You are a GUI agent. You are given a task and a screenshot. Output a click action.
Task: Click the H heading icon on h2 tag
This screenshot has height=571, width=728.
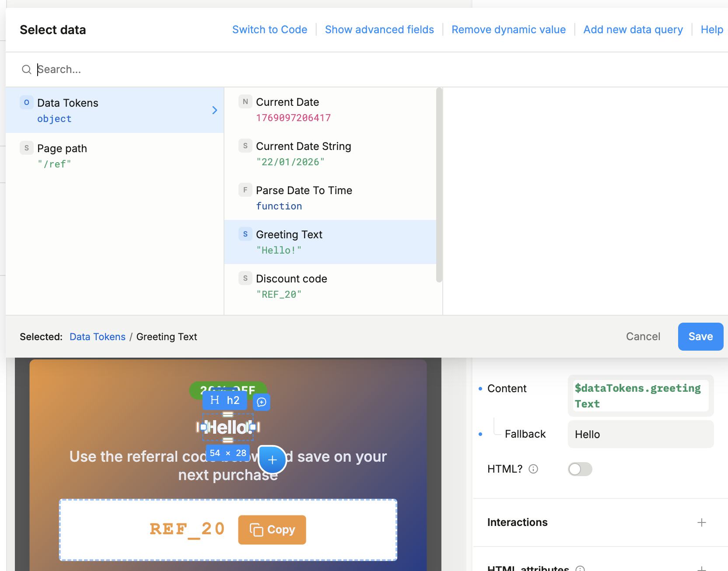coord(214,400)
